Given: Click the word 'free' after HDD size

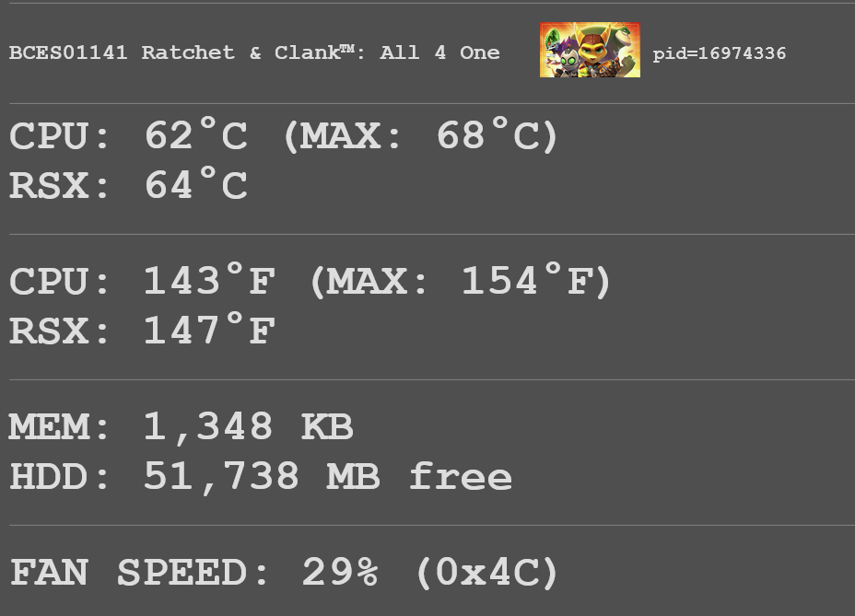Looking at the screenshot, I should pyautogui.click(x=461, y=476).
